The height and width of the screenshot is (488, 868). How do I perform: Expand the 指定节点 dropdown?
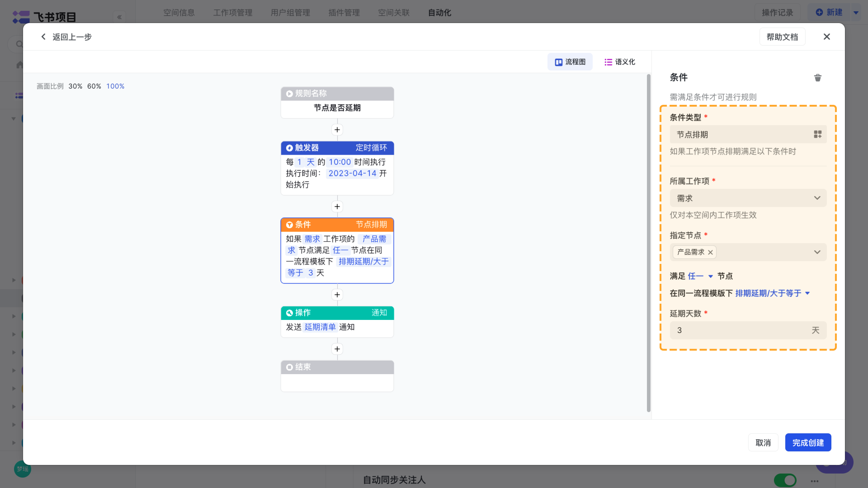tap(748, 252)
